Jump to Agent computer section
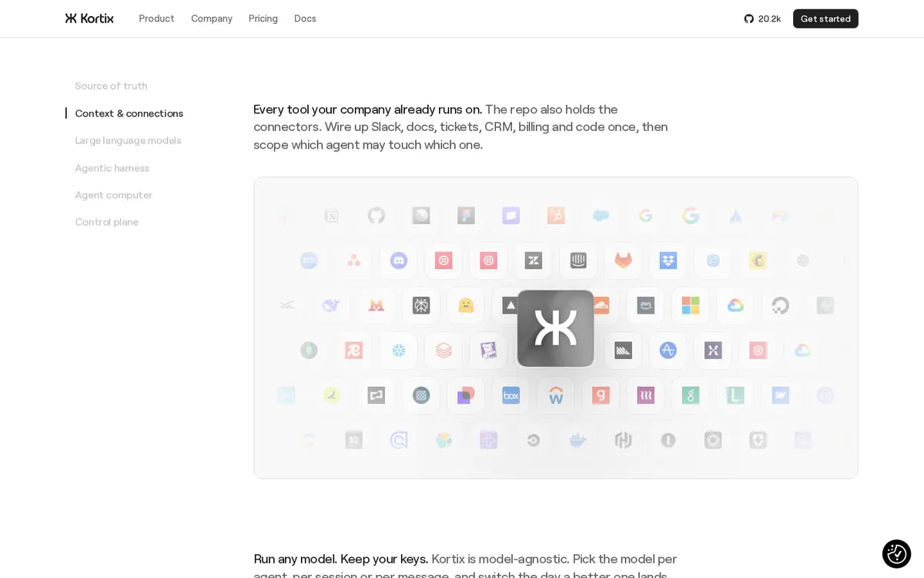Screen dimensions: 924x578 [x=113, y=195]
